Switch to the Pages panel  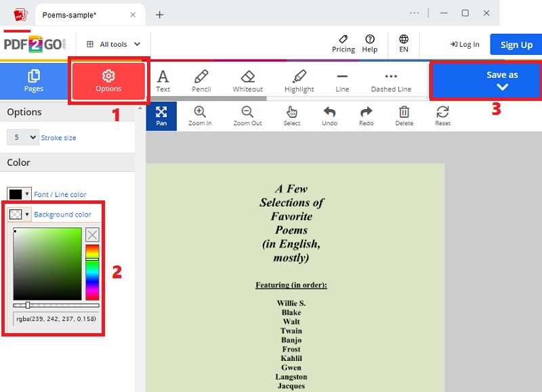[x=34, y=81]
